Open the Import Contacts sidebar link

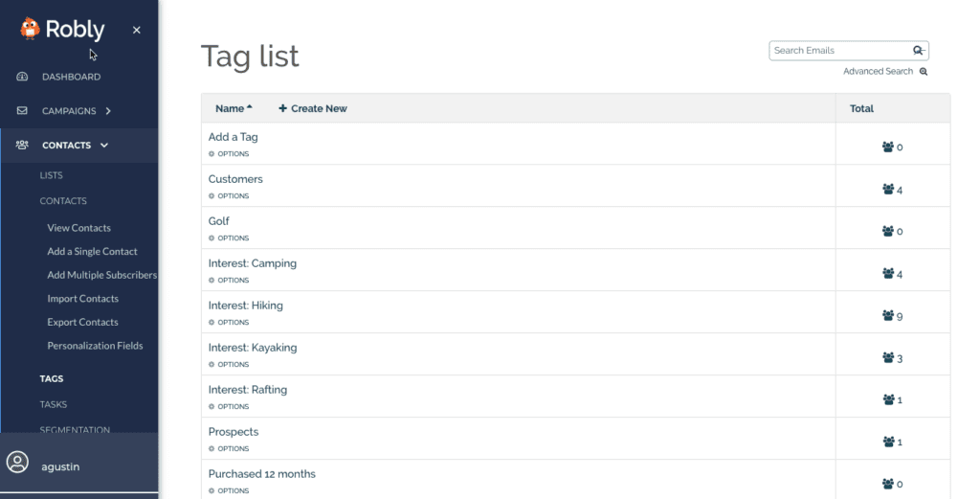(82, 299)
